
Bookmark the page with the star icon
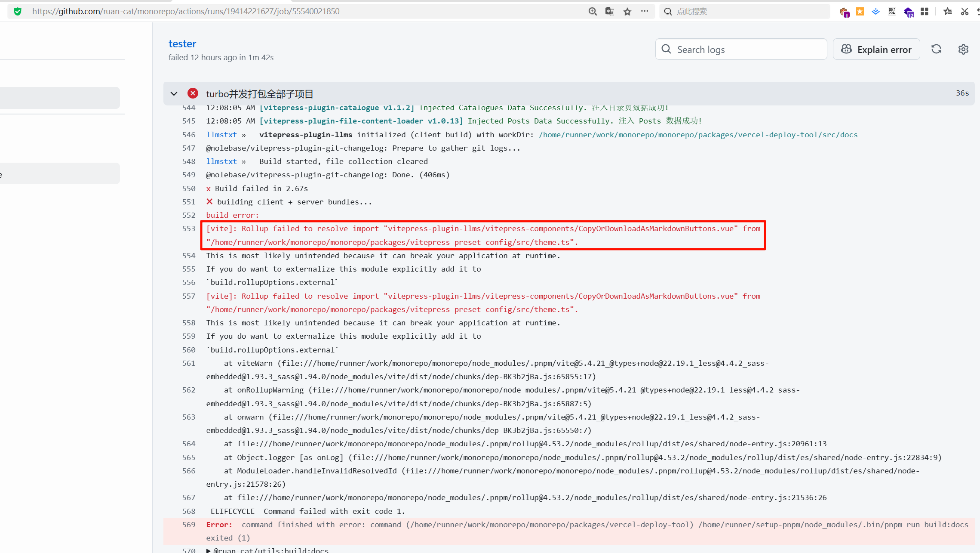pos(627,11)
